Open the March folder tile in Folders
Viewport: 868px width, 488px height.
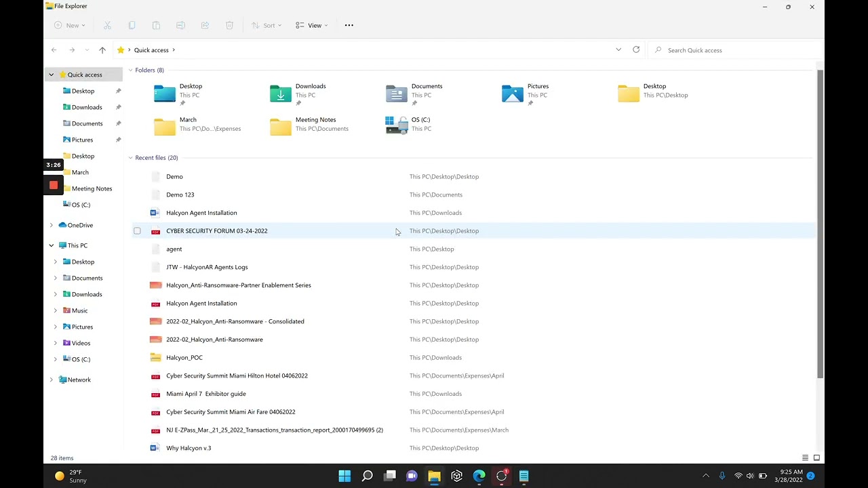[x=198, y=125]
